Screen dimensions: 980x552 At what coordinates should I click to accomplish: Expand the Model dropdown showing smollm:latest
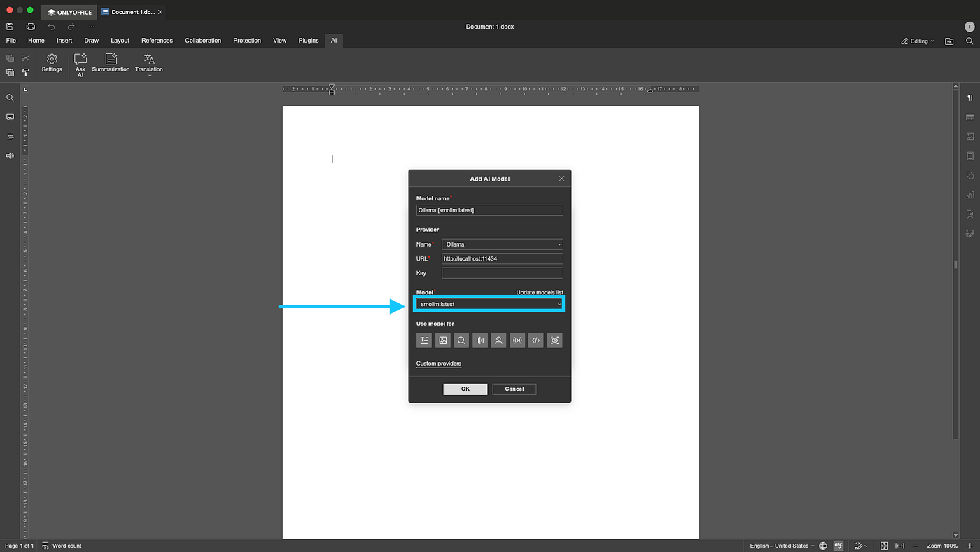[x=489, y=304]
